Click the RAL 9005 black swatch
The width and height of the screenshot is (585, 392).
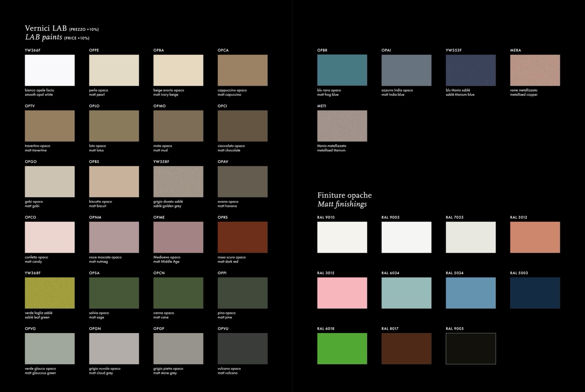click(x=470, y=348)
